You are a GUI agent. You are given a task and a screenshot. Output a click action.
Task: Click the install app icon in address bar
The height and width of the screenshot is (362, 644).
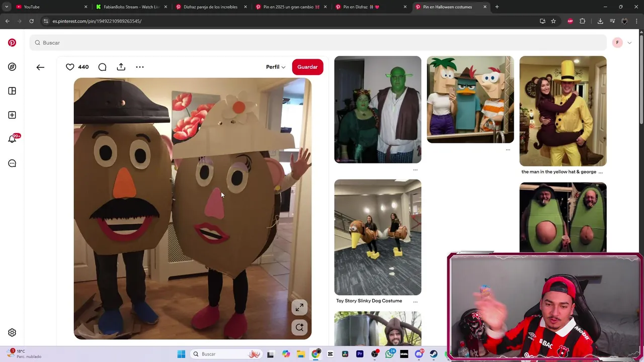(x=542, y=21)
